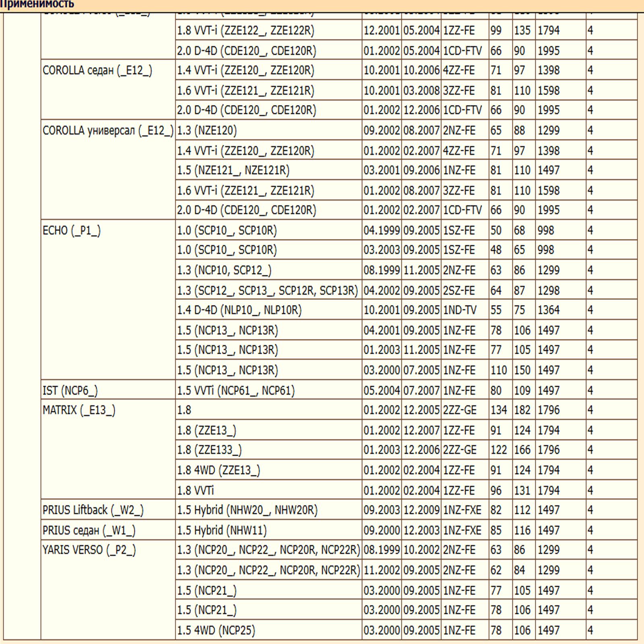This screenshot has width=644, height=644.
Task: Click the 1.3 (NCP10, SCP12_) modification entry
Action: pyautogui.click(x=224, y=270)
